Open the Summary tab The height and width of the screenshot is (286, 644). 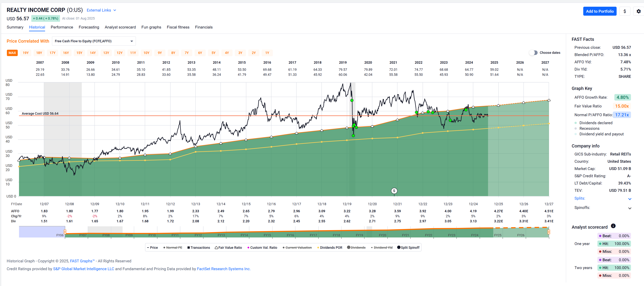pyautogui.click(x=15, y=27)
